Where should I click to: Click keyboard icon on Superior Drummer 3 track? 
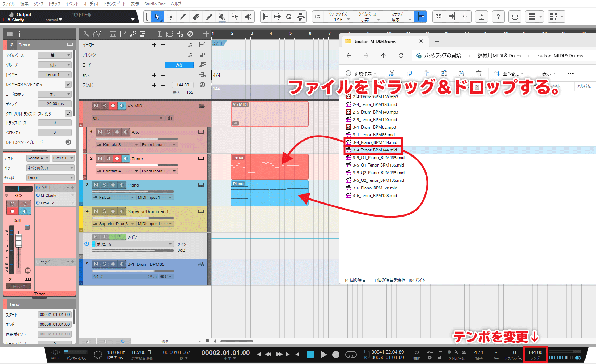pos(201,211)
